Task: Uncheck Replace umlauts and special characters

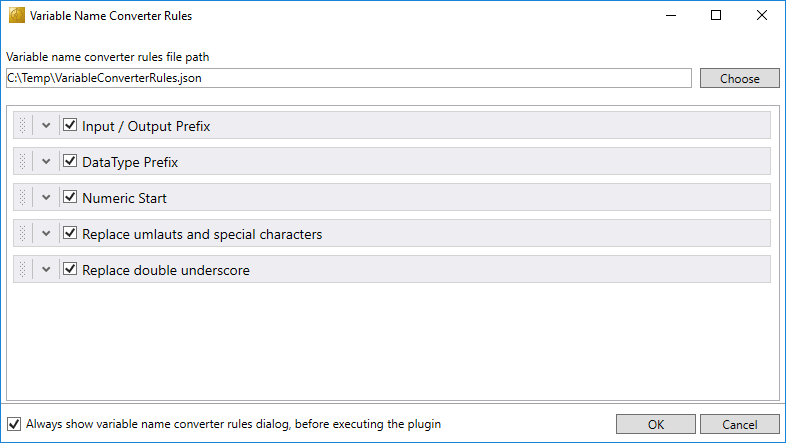Action: click(70, 233)
